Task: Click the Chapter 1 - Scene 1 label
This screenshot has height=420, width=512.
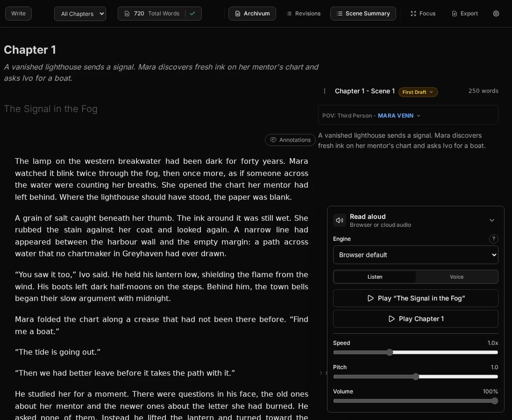Action: point(365,91)
